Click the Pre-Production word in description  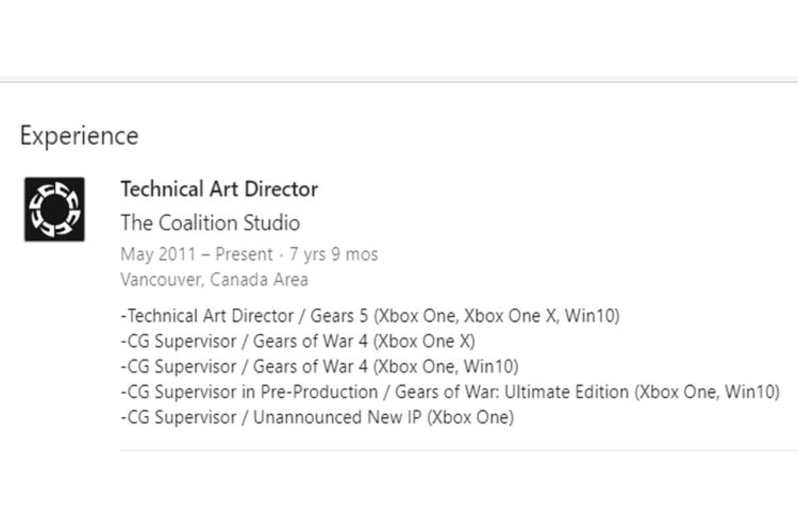[319, 392]
